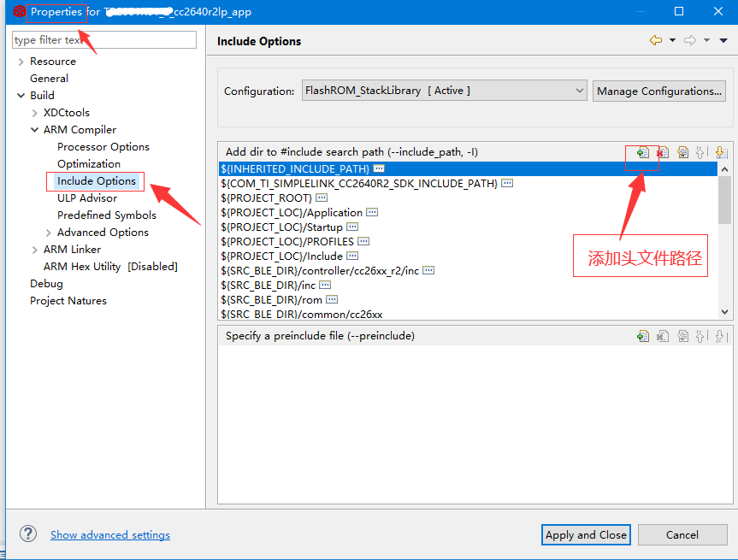
Task: Go back to previous properties page
Action: click(656, 40)
